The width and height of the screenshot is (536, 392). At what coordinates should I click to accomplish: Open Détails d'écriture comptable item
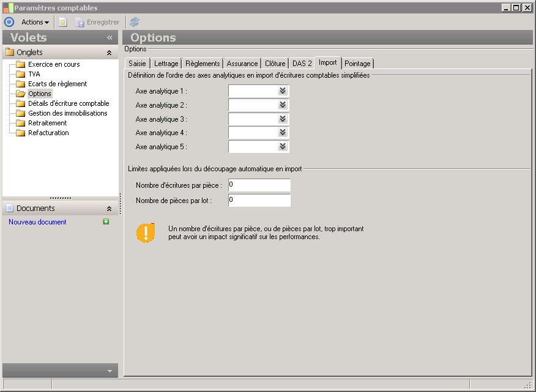(x=69, y=103)
